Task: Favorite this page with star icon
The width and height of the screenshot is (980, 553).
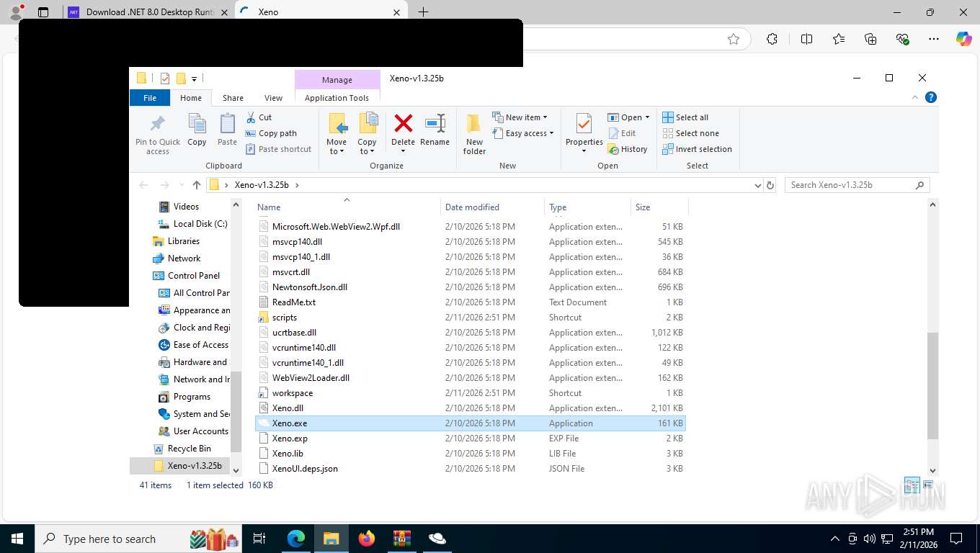Action: point(734,39)
